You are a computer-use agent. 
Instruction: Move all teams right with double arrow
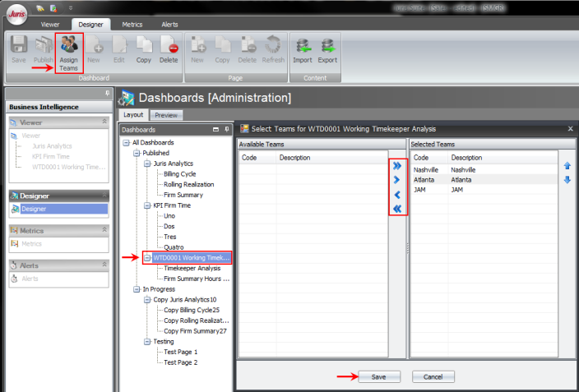click(x=397, y=166)
